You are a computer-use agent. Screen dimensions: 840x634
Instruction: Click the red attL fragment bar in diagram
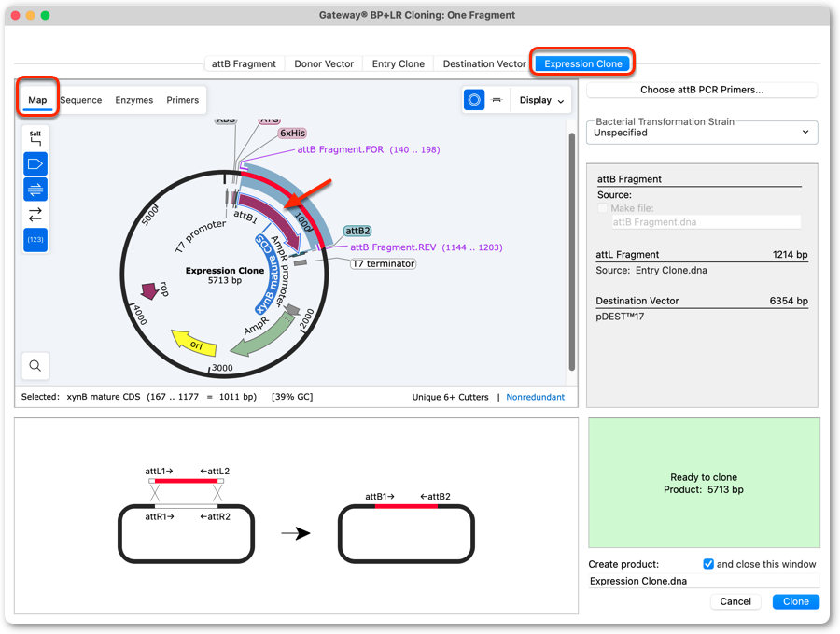click(186, 481)
